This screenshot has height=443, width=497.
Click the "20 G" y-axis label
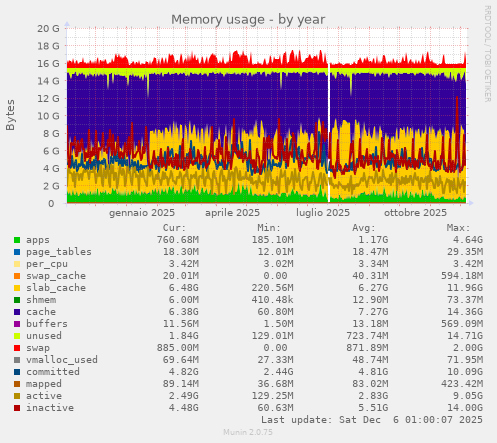click(48, 29)
